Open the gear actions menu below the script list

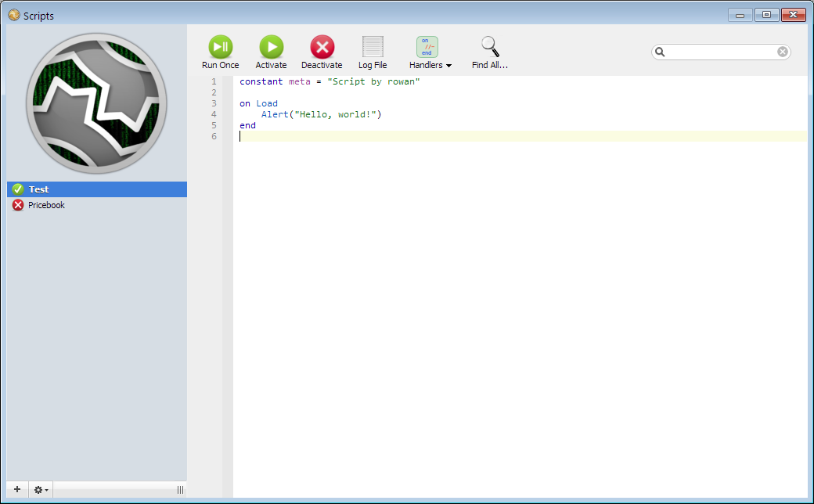tap(41, 490)
